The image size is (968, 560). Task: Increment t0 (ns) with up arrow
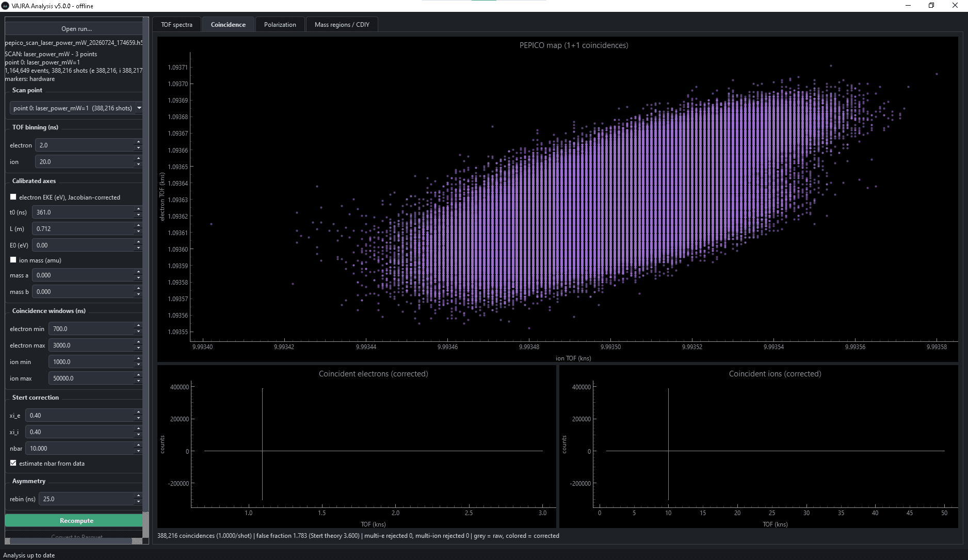click(138, 209)
